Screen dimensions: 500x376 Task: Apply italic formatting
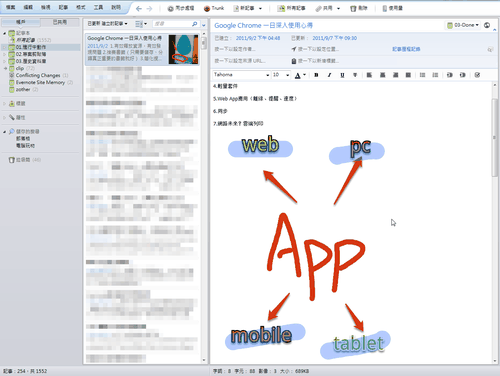(x=329, y=75)
